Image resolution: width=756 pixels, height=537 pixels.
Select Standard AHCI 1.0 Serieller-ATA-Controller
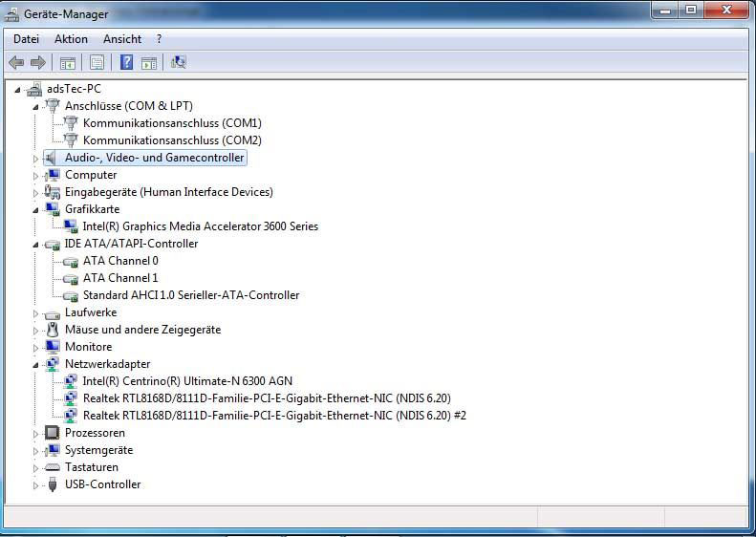tap(191, 295)
